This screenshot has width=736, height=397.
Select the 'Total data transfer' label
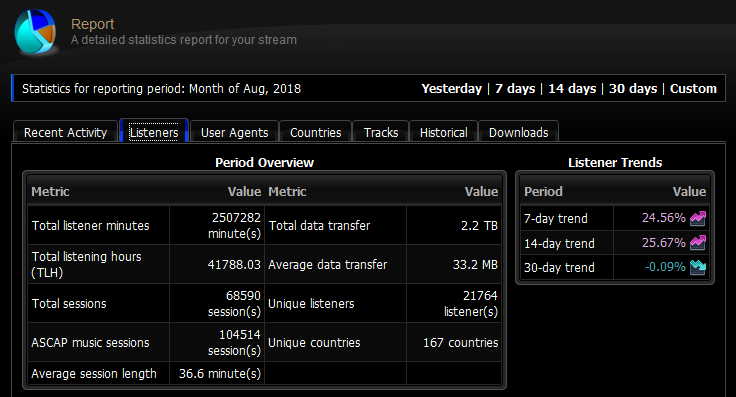(319, 226)
